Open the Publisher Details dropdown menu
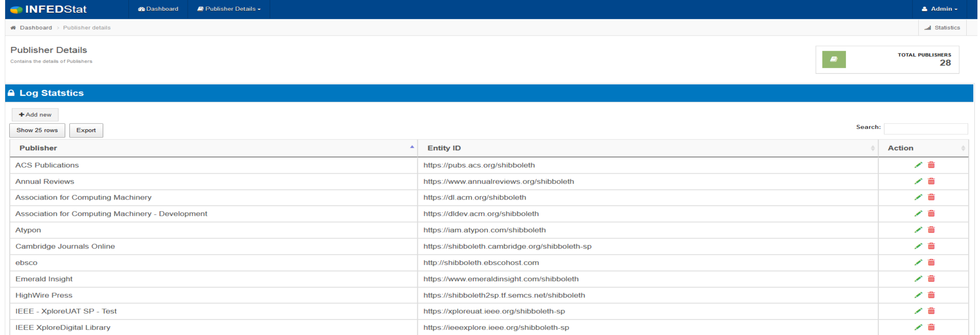Viewport: 980px width, 335px height. tap(229, 9)
